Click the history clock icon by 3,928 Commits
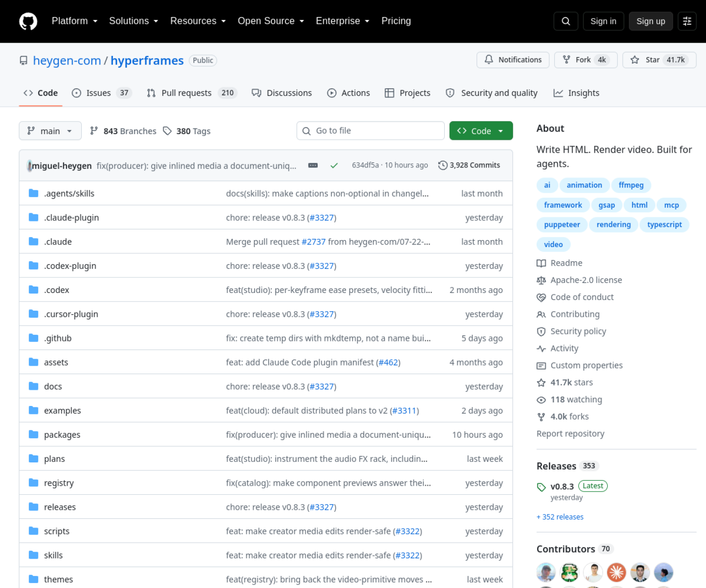 tap(443, 165)
